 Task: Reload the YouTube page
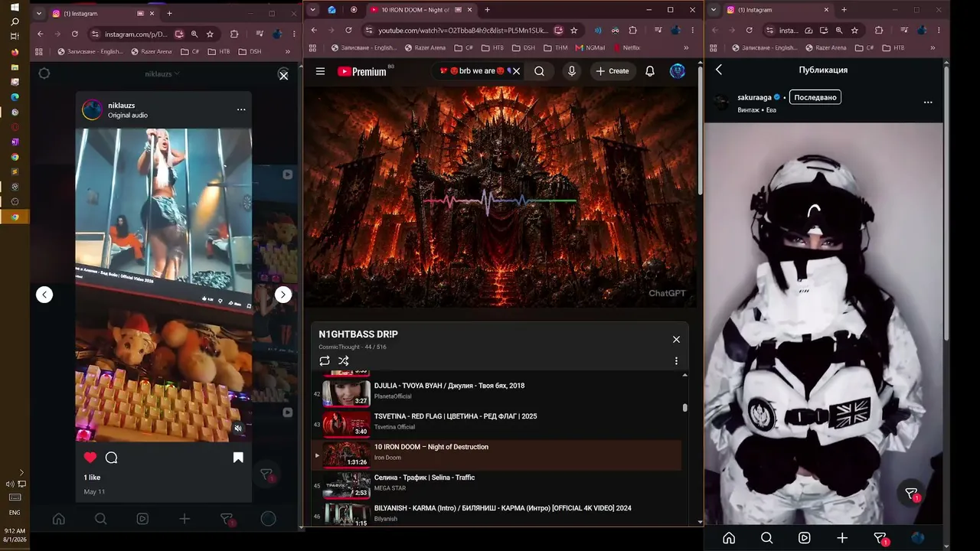(x=348, y=31)
